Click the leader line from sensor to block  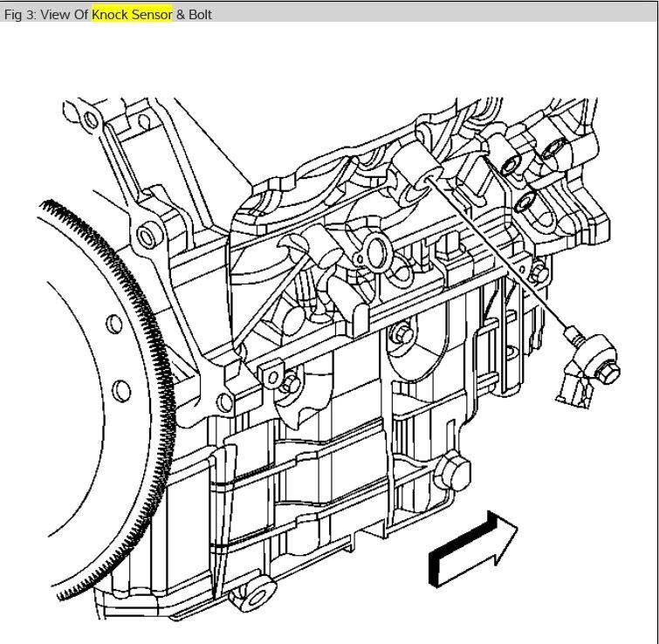point(498,255)
